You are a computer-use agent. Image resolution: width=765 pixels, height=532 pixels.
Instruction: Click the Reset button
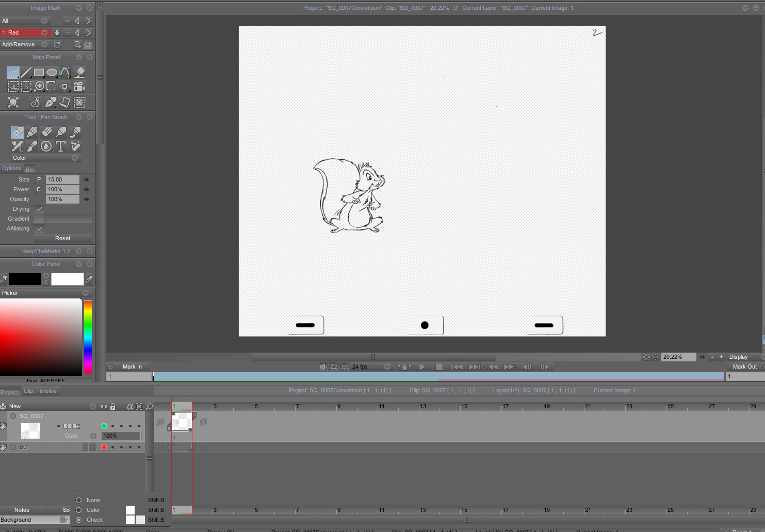(62, 238)
